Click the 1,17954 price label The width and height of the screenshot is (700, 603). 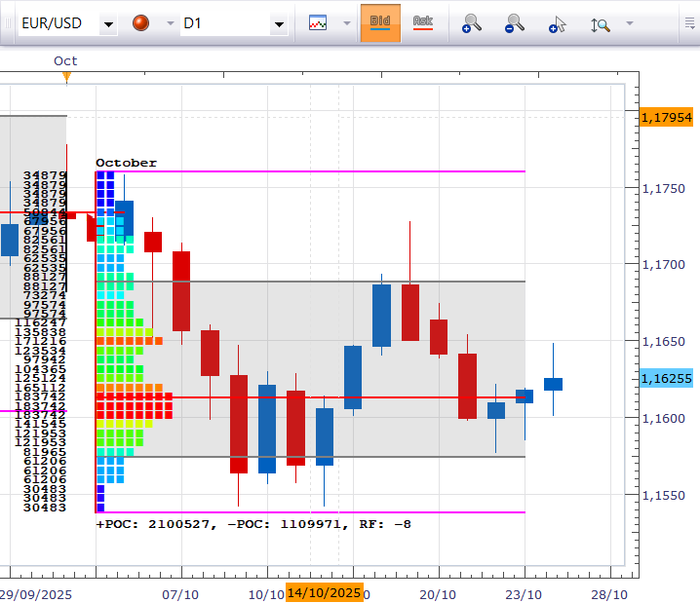pyautogui.click(x=667, y=117)
